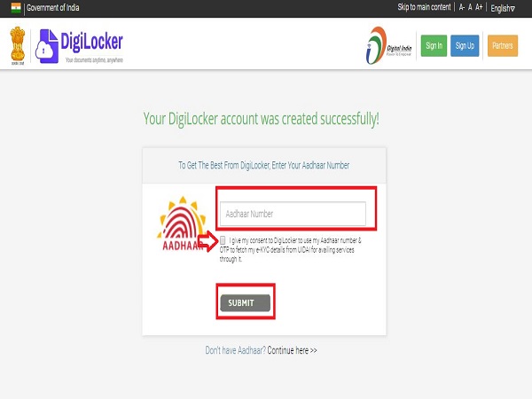Tick the Aadhaar consent checkbox

[x=223, y=240]
